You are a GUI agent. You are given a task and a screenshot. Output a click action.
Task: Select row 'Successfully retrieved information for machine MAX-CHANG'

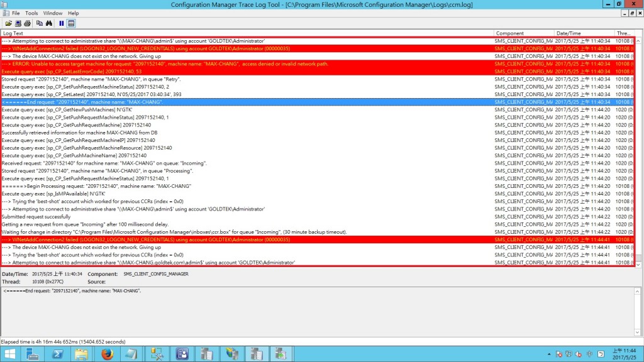coord(318,133)
